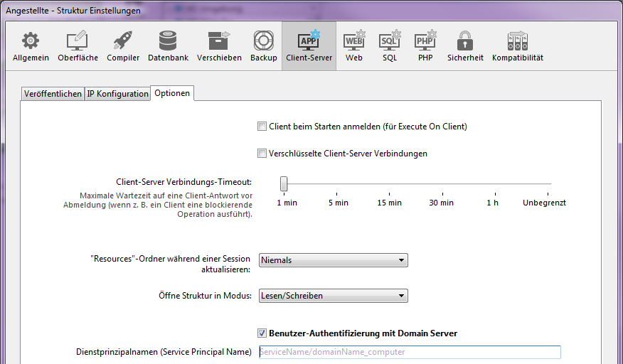The height and width of the screenshot is (364, 623).
Task: Select the Backup lifebuoy icon
Action: pos(263,46)
